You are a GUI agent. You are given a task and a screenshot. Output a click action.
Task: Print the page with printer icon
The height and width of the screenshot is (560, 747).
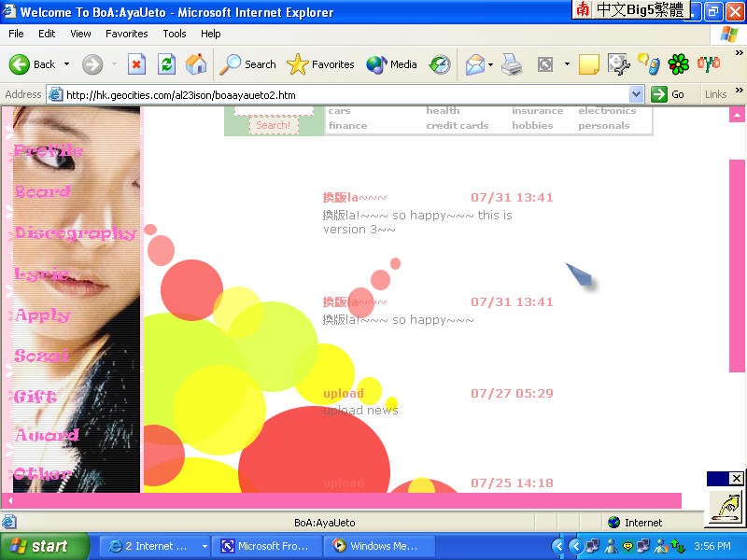[x=512, y=64]
